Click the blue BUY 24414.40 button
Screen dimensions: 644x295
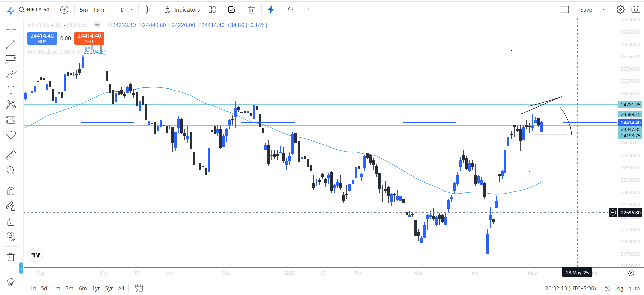pyautogui.click(x=42, y=38)
